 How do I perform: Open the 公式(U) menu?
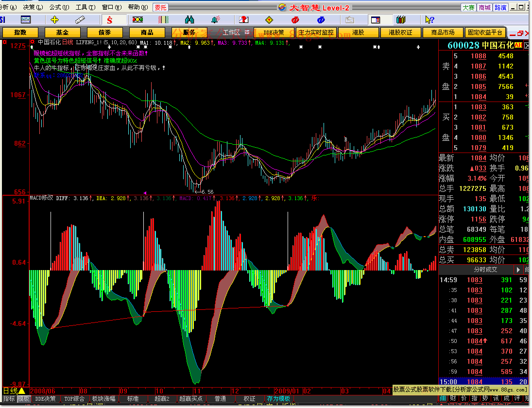tap(59, 7)
